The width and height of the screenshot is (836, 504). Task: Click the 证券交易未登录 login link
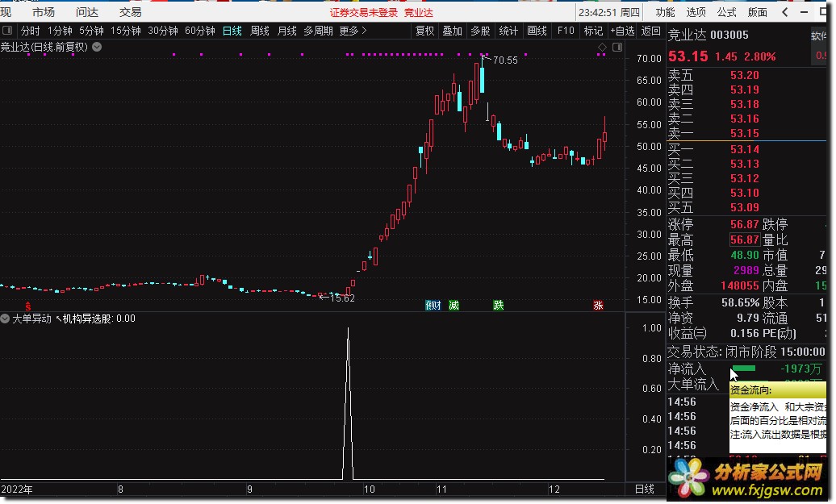[x=364, y=13]
